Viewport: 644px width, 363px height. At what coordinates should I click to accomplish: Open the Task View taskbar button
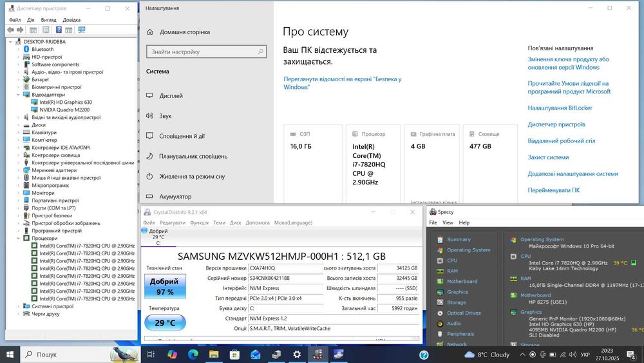point(151,355)
